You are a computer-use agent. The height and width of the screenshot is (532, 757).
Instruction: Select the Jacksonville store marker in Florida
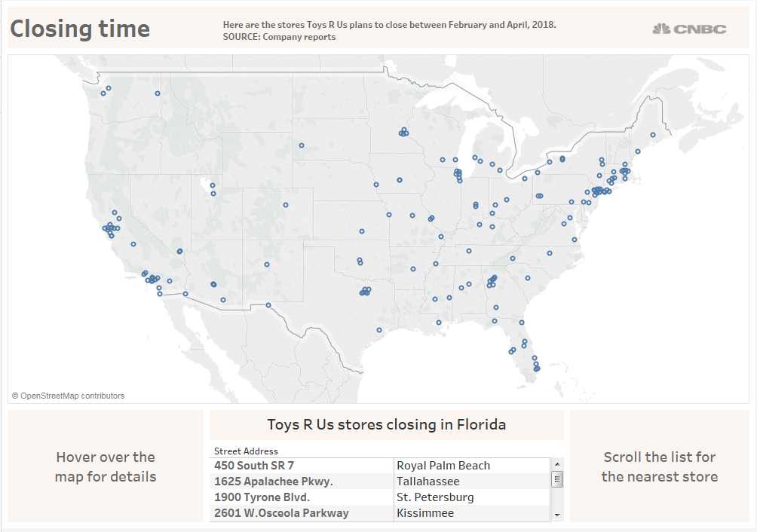[x=522, y=323]
